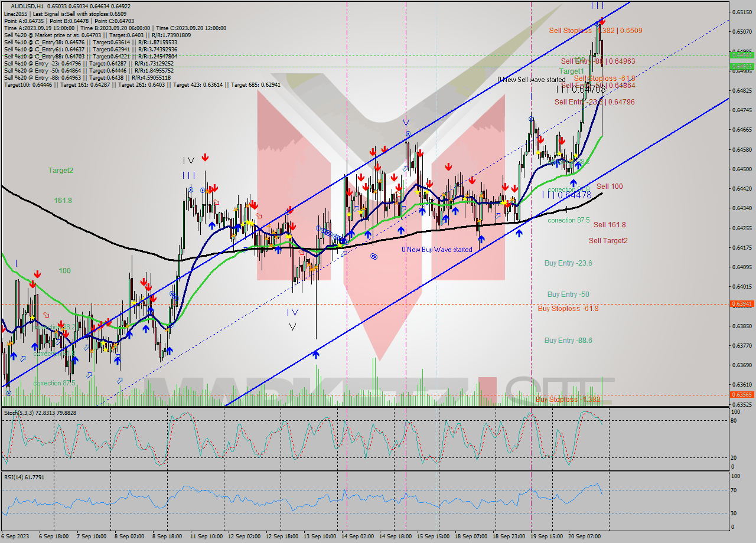
Task: Select the 'Buy Entry -23.6' label
Action: (x=568, y=263)
